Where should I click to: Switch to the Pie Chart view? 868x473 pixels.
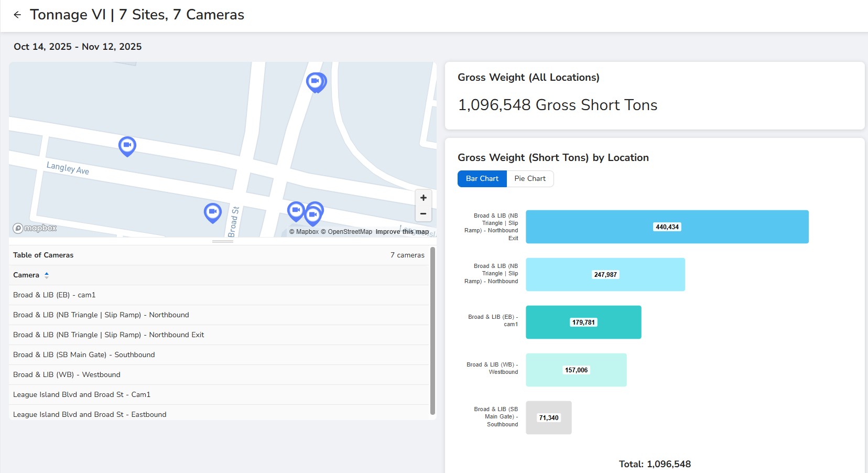click(x=529, y=178)
